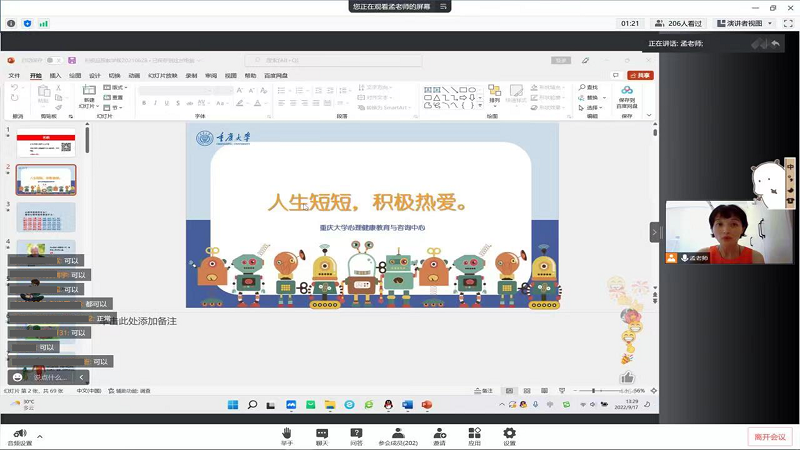800x450 pixels.
Task: Start slideshow from status bar icon
Action: click(562, 391)
